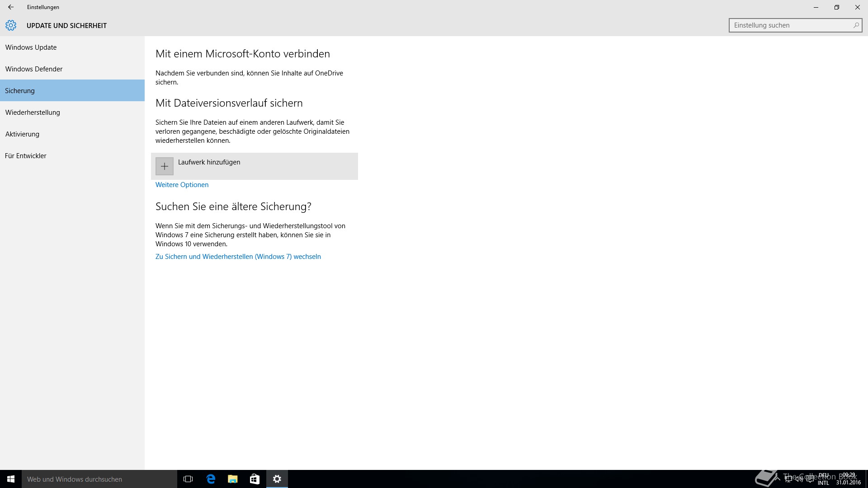868x488 pixels.
Task: Click the settings gear icon in header
Action: click(11, 25)
